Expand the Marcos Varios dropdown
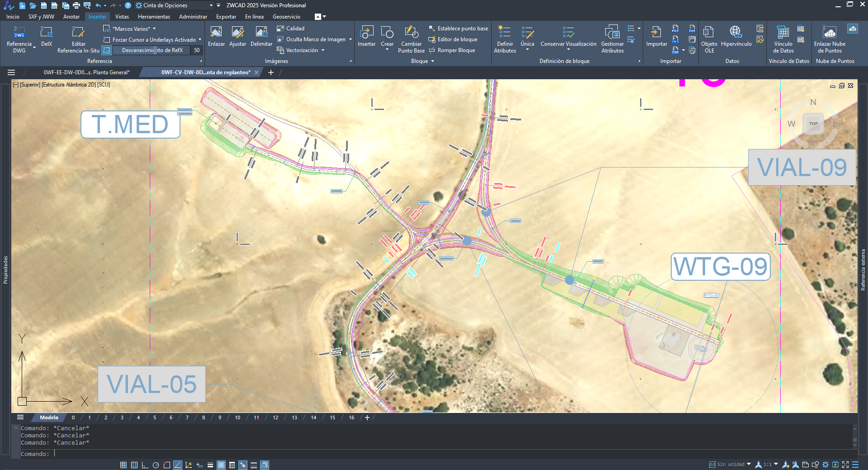This screenshot has height=470, width=868. point(154,29)
